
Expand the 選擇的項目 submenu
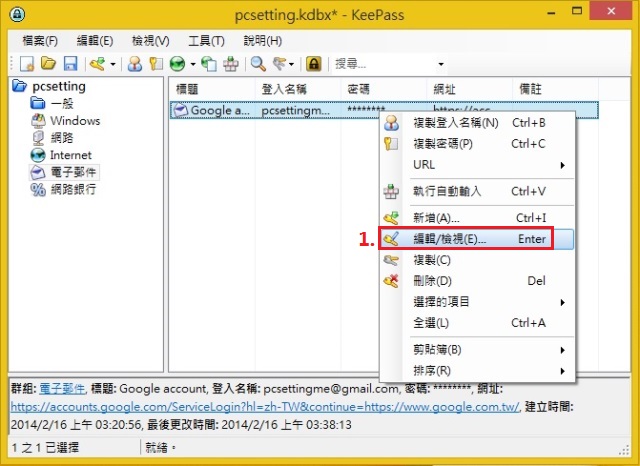click(x=477, y=302)
